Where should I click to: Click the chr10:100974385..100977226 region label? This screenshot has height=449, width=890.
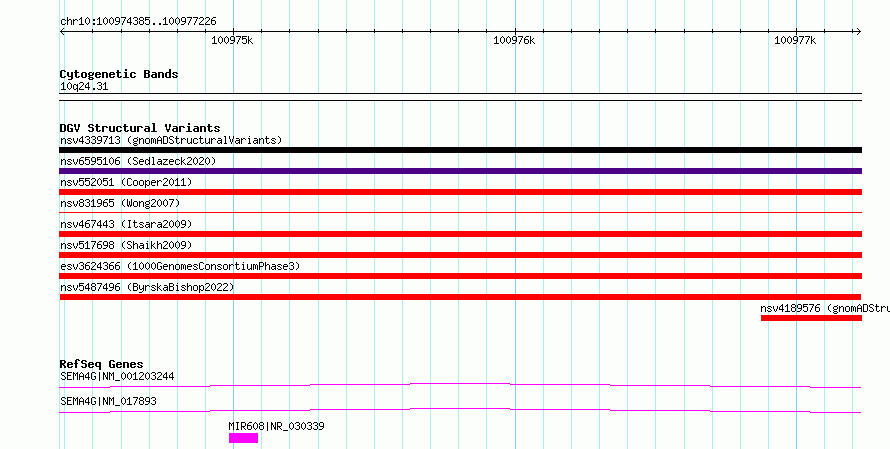(x=138, y=22)
